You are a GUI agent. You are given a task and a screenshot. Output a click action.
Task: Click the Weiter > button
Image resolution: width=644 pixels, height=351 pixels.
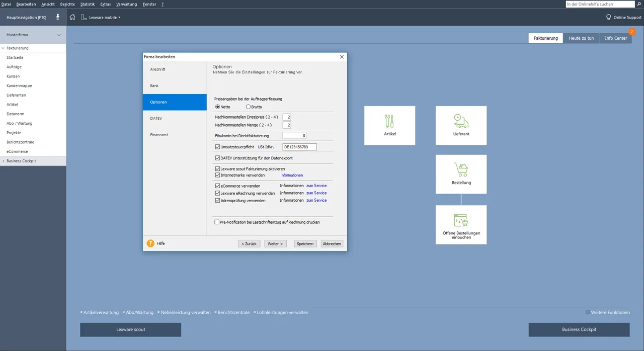pyautogui.click(x=276, y=243)
